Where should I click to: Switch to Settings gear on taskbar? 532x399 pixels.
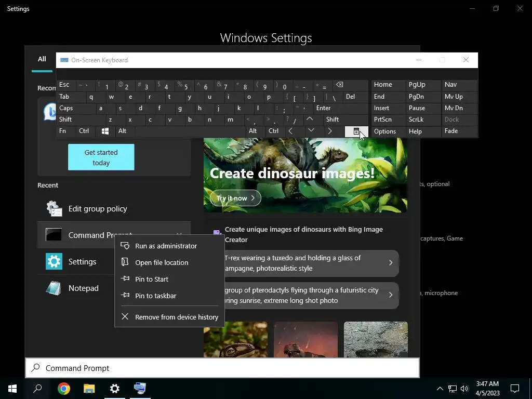click(115, 389)
